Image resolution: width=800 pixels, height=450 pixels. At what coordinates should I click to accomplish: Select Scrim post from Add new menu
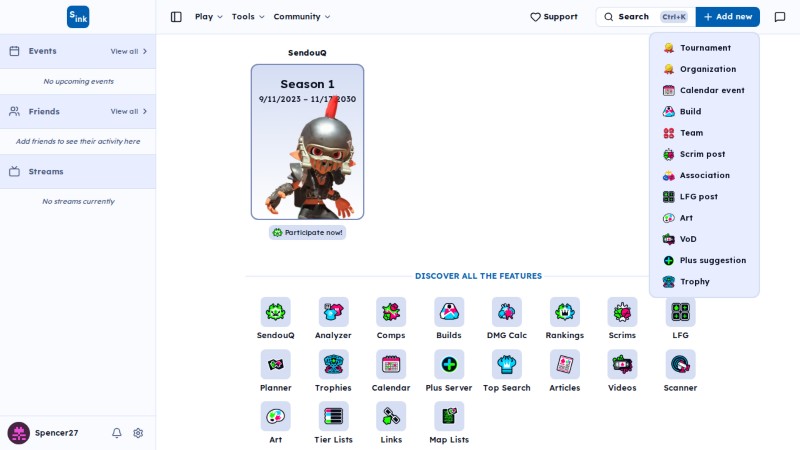(704, 154)
